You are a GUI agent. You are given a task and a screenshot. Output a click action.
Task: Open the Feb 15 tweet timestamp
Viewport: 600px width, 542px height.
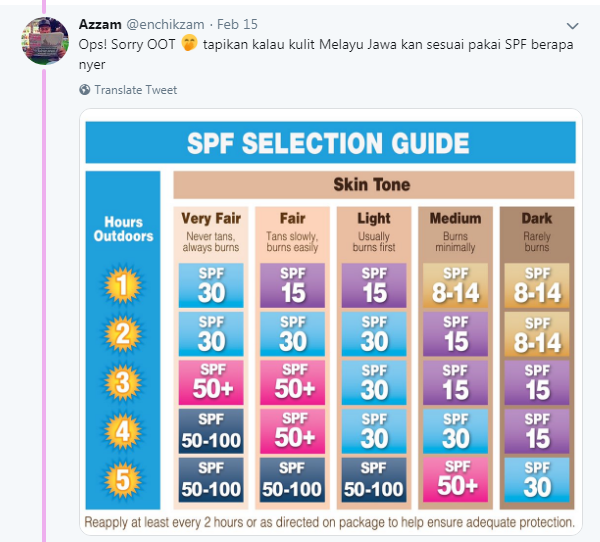coord(237,24)
